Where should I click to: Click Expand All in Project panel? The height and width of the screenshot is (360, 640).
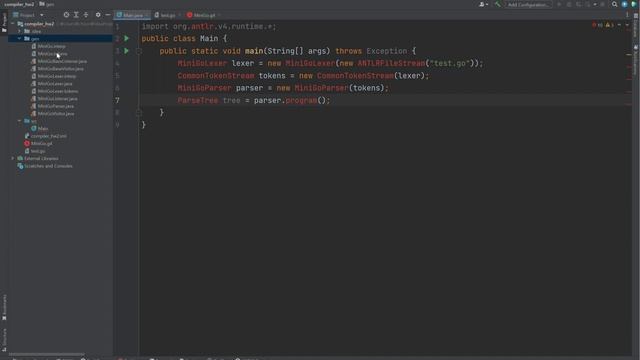point(76,15)
